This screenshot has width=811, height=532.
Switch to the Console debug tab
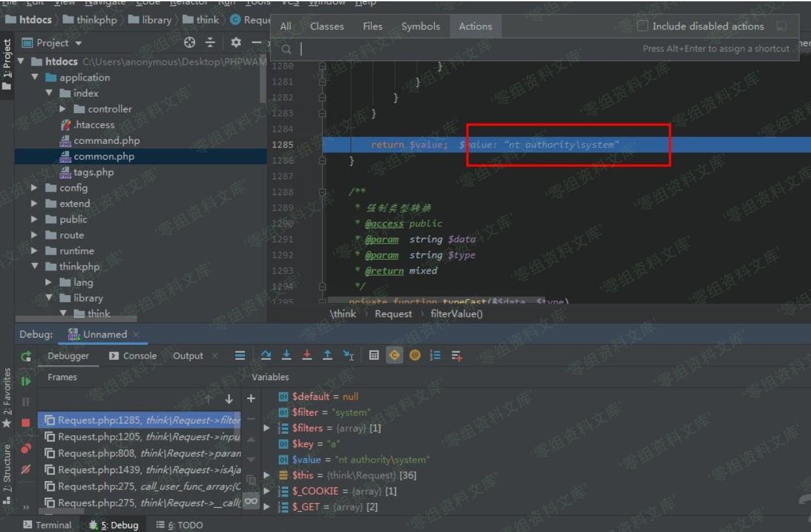tap(133, 355)
